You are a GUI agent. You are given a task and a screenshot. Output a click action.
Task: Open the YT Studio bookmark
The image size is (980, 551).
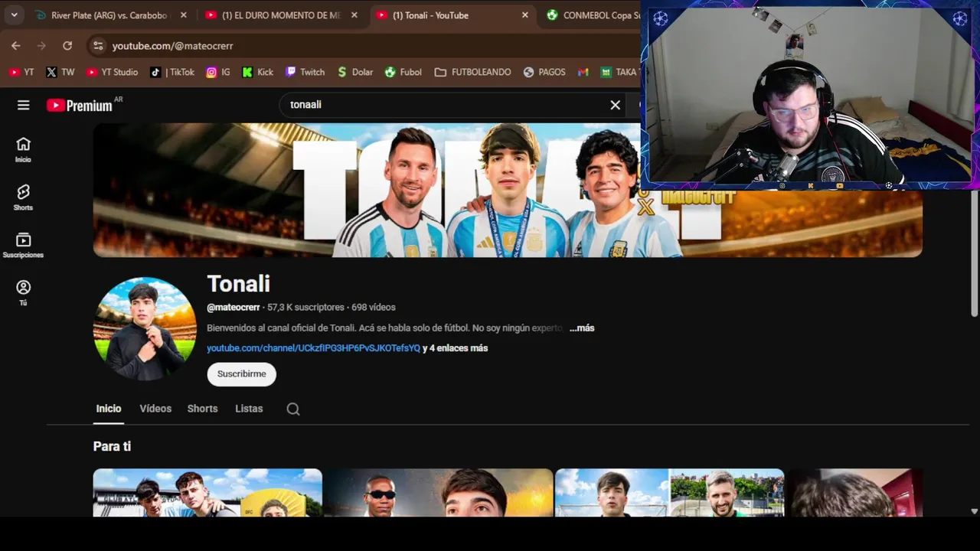(112, 72)
